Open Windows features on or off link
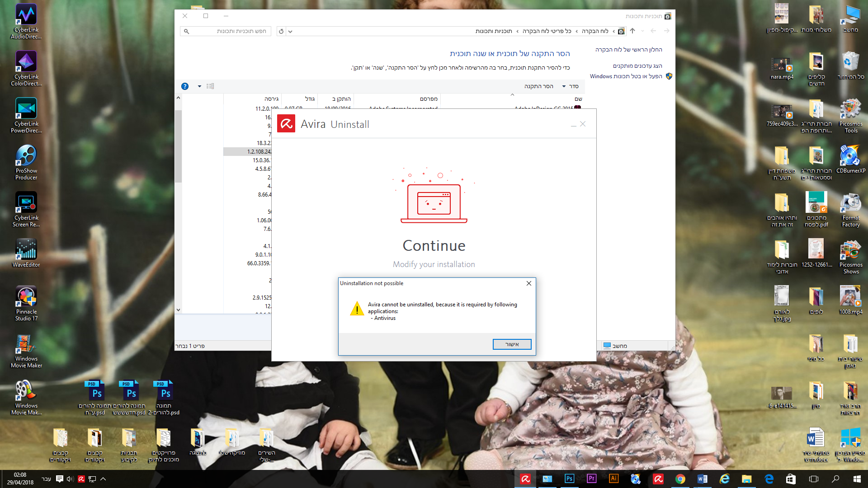 pos(626,76)
